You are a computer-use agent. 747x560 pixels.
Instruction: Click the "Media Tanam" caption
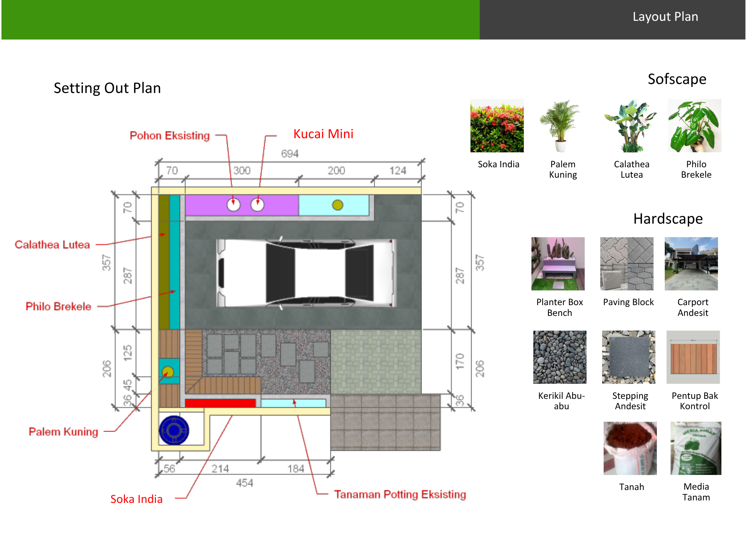[696, 492]
